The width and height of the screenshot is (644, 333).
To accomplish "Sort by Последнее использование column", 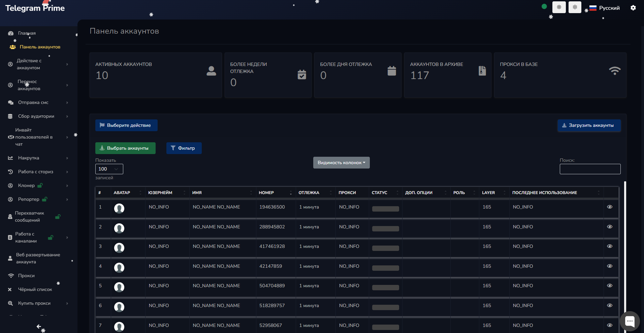I will tap(556, 192).
